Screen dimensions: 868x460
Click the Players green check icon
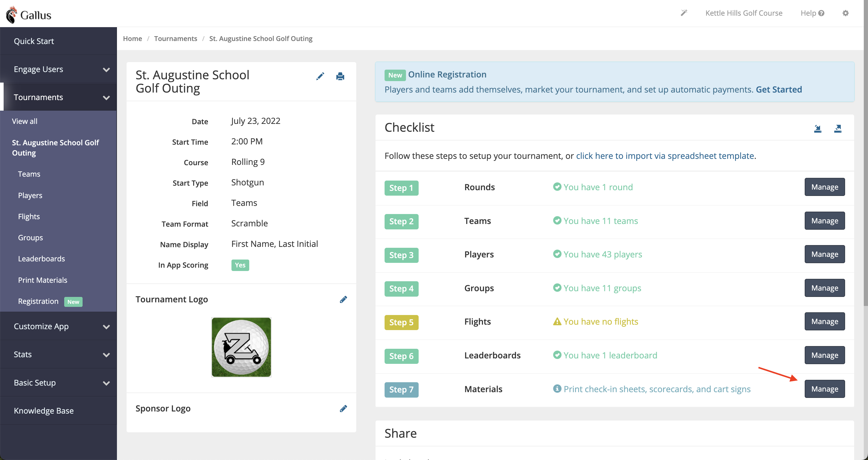point(557,254)
